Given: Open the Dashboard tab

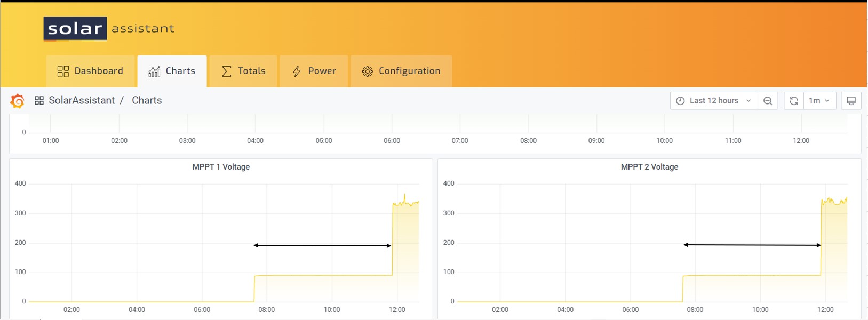Looking at the screenshot, I should pos(90,71).
